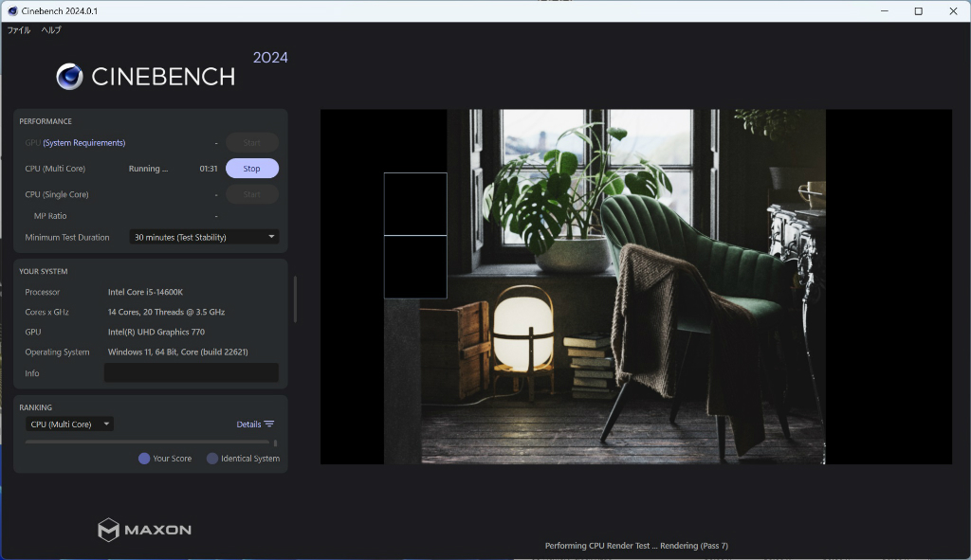The width and height of the screenshot is (971, 560).
Task: Click the Identical System legend circle
Action: 212,459
